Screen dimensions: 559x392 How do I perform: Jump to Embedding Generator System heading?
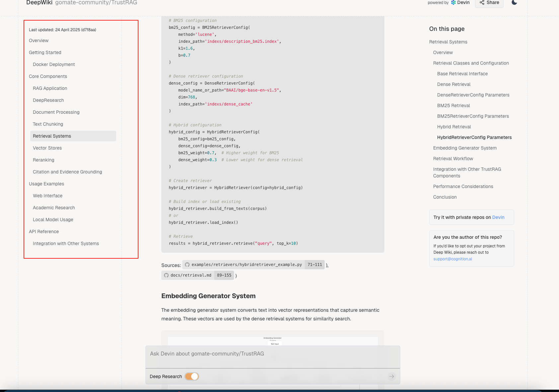point(465,148)
